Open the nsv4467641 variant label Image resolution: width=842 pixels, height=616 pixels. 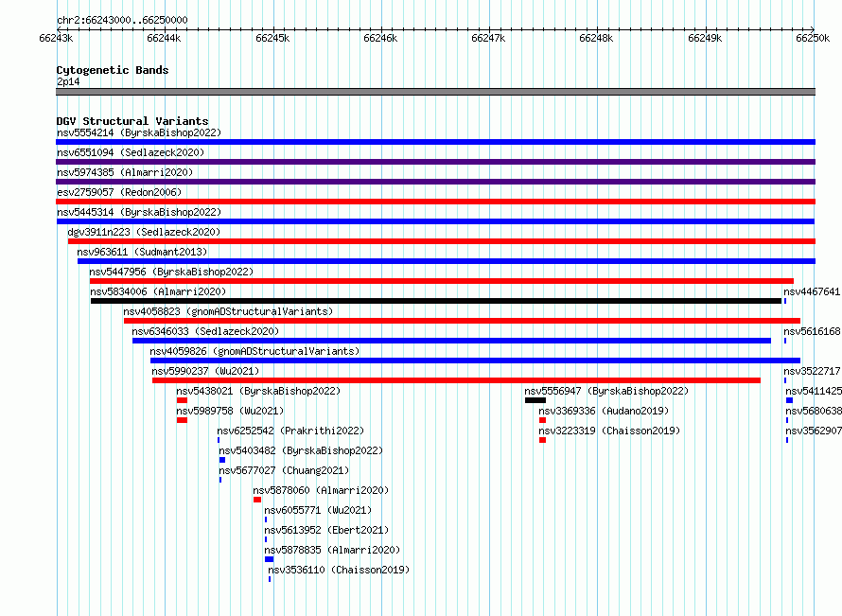pyautogui.click(x=812, y=291)
